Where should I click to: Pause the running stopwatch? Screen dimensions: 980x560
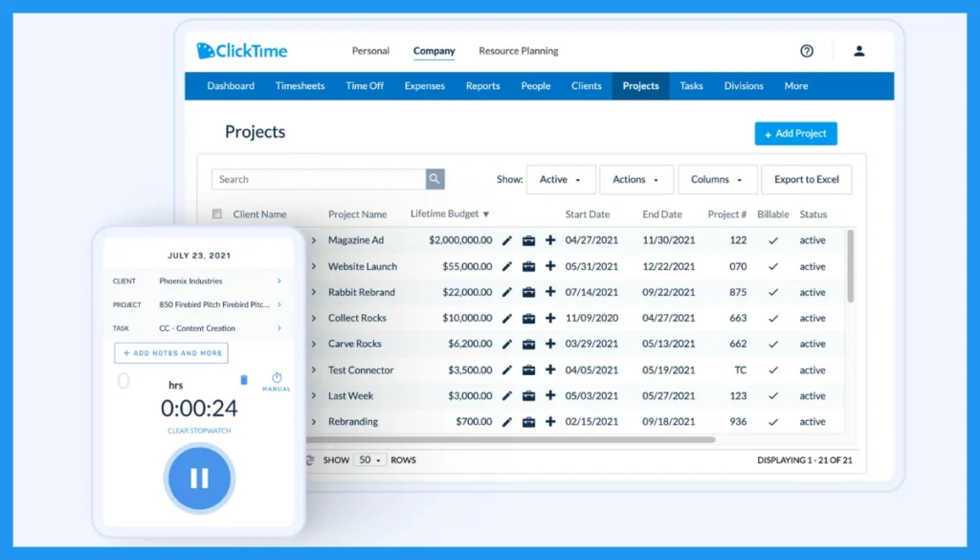pyautogui.click(x=199, y=478)
